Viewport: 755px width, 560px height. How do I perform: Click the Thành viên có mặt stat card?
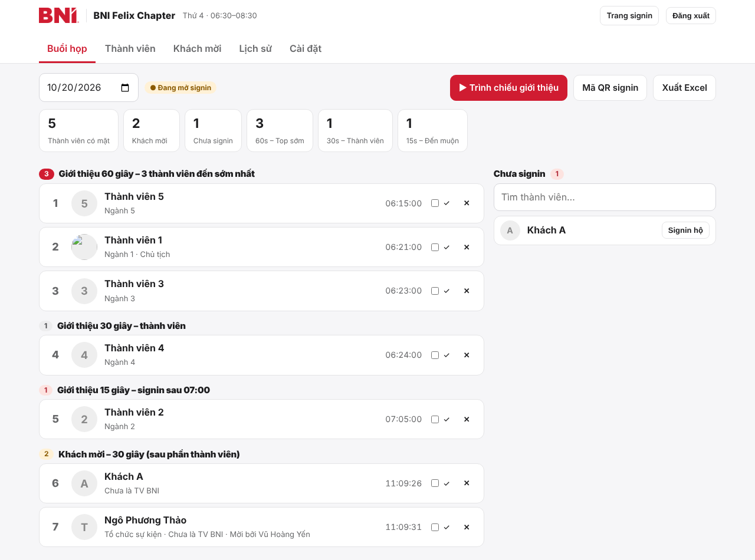[78, 130]
